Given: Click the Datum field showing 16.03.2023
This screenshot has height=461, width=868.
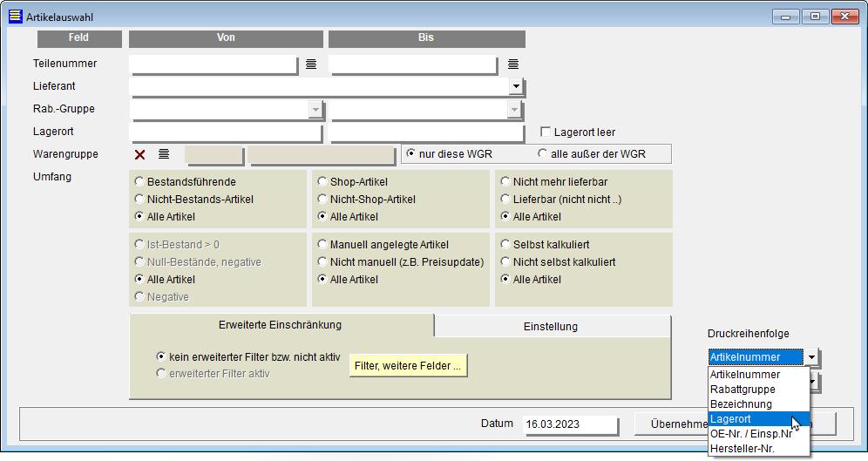Looking at the screenshot, I should [x=570, y=424].
